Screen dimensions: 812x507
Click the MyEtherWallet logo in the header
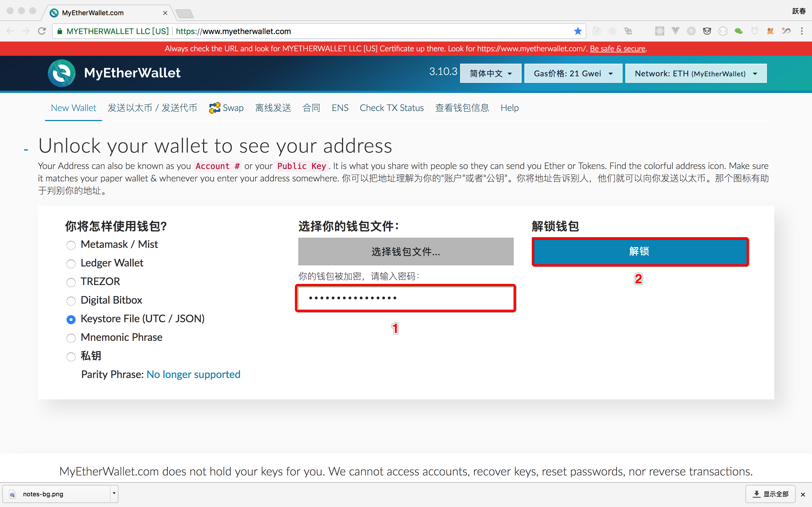[62, 73]
